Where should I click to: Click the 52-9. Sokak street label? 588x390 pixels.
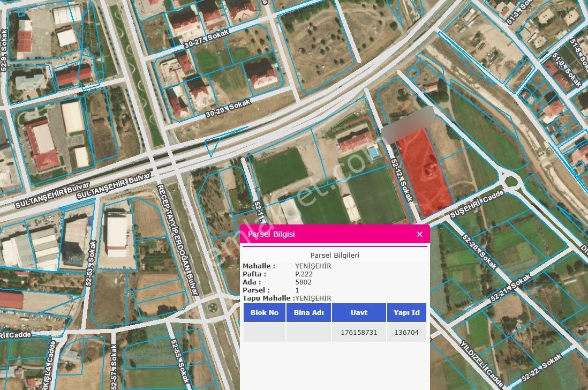click(4, 50)
